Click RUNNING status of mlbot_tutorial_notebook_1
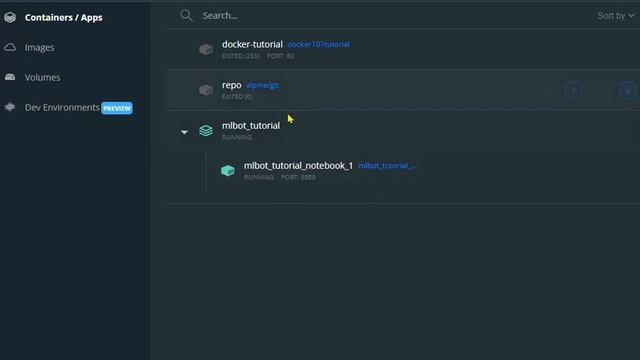Viewport: 640px width, 360px height. point(259,177)
